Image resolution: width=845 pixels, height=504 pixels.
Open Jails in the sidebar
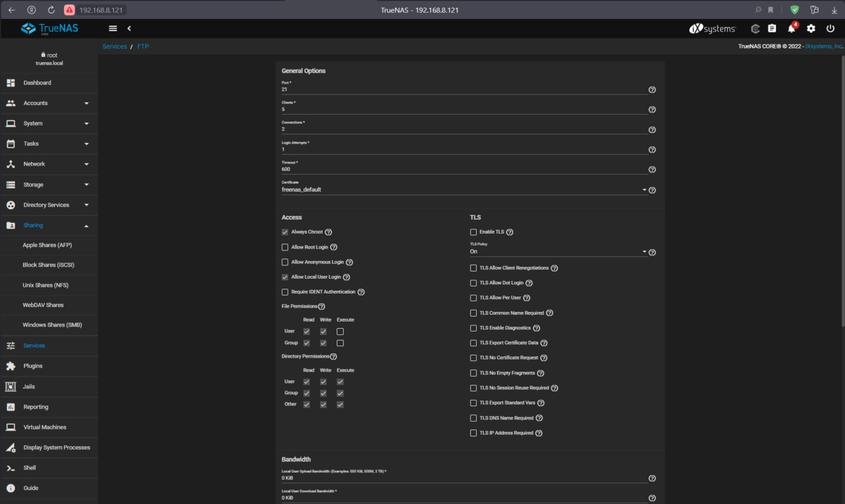click(x=49, y=386)
